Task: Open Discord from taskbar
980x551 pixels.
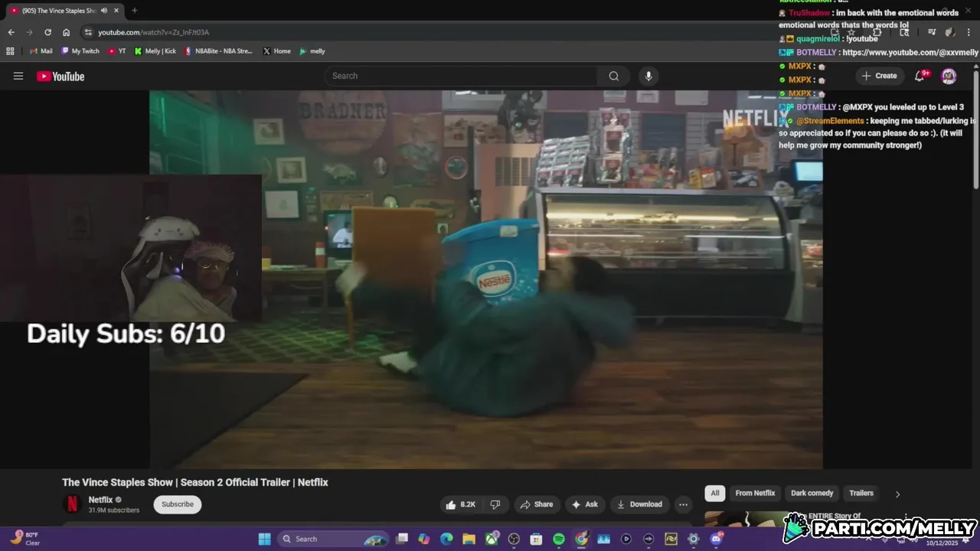Action: point(716,539)
